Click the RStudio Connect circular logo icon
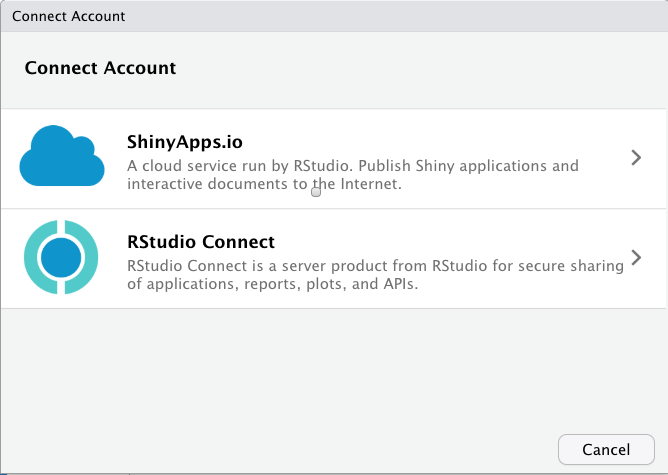Viewport: 668px width, 475px height. (x=61, y=258)
